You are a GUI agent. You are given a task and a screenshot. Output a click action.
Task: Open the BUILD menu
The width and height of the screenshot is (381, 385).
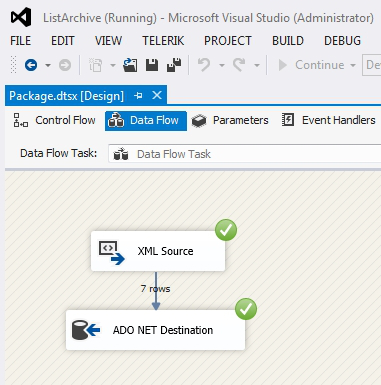[x=288, y=41]
